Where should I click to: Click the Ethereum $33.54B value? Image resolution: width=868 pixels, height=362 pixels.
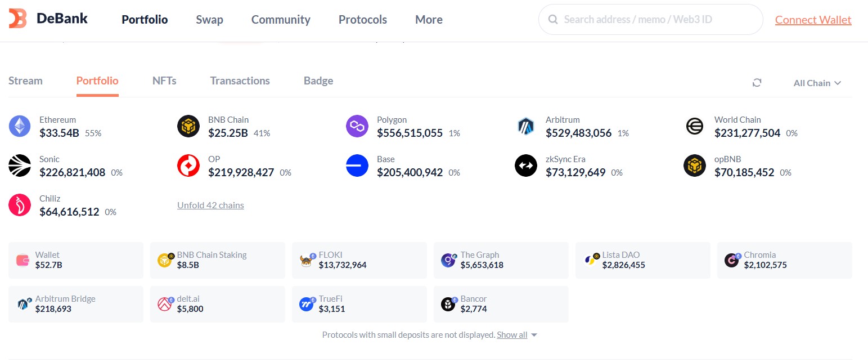click(x=59, y=133)
